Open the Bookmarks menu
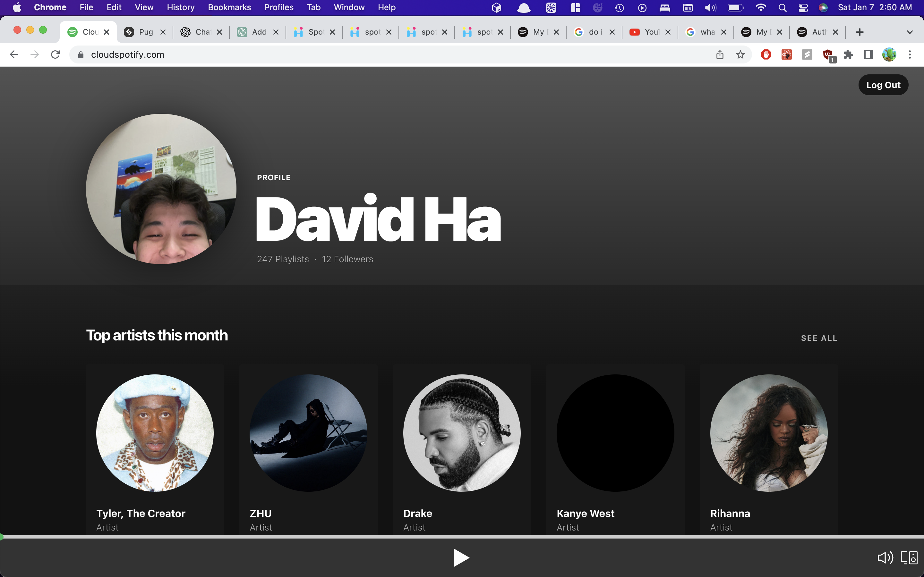This screenshot has height=577, width=924. pos(229,8)
